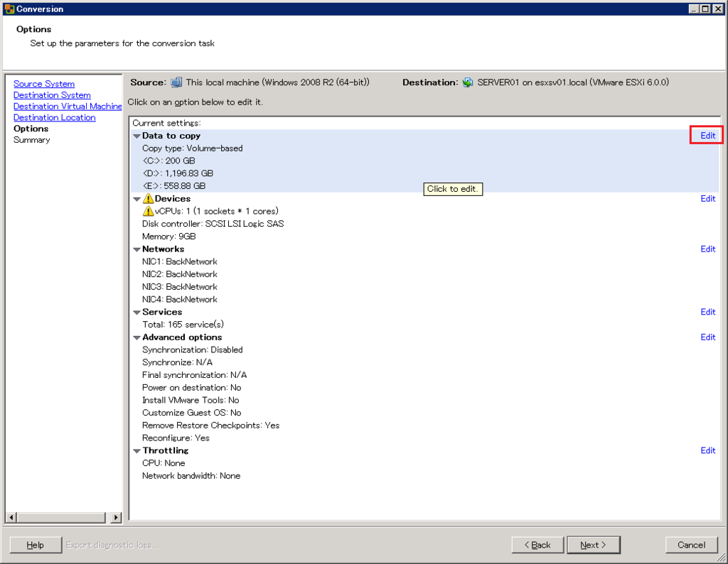Screen dimensions: 728x564
Task: Edit the Devices settings
Action: click(x=707, y=198)
